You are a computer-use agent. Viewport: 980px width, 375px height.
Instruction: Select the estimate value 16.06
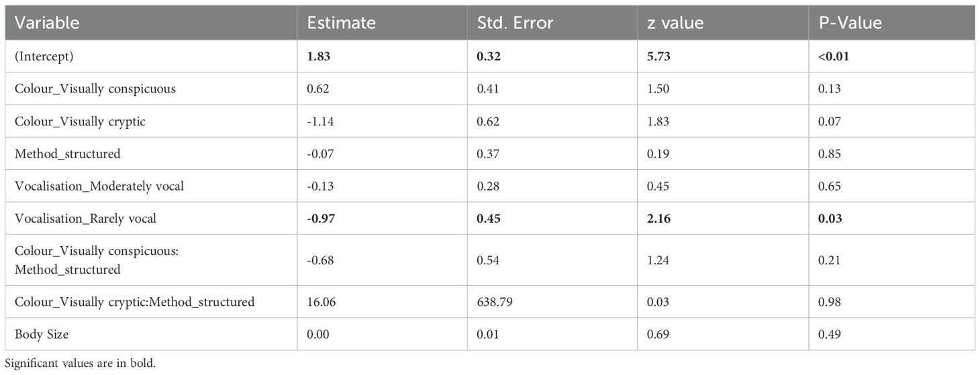[x=322, y=302]
